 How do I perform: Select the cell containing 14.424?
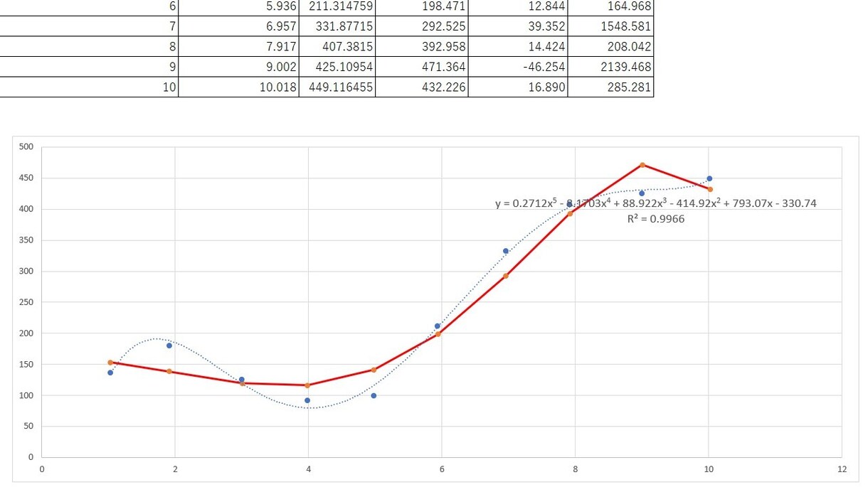pyautogui.click(x=519, y=47)
